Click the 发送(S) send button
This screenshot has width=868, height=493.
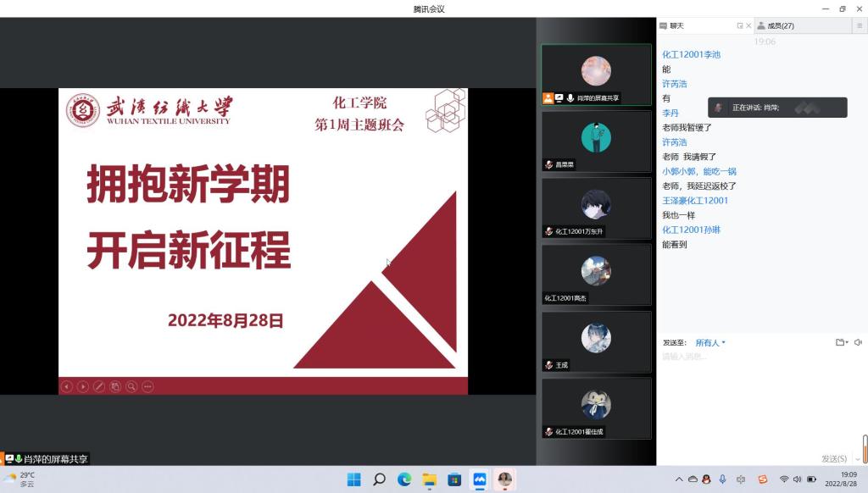click(x=833, y=458)
